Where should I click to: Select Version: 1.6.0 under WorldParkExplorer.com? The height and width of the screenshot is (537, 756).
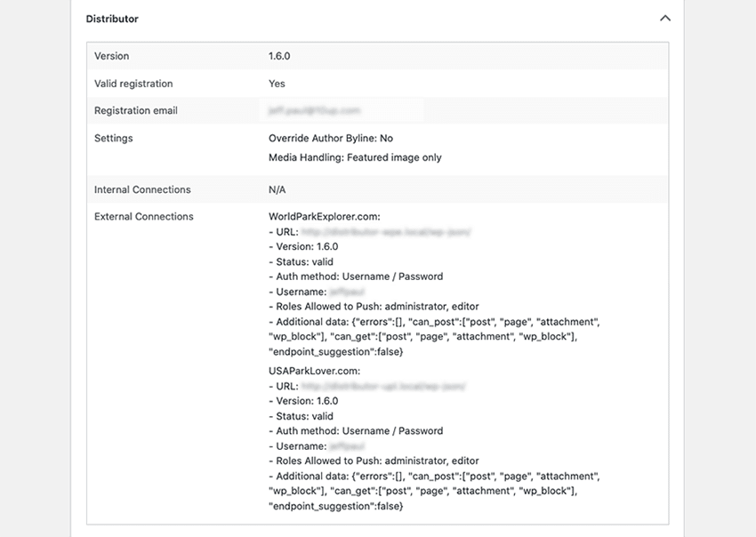pos(303,247)
